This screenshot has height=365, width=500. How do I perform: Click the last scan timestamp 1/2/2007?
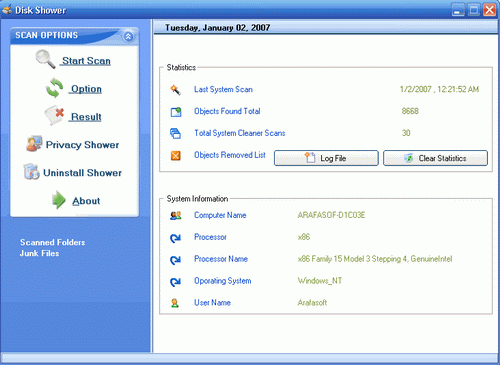[439, 89]
